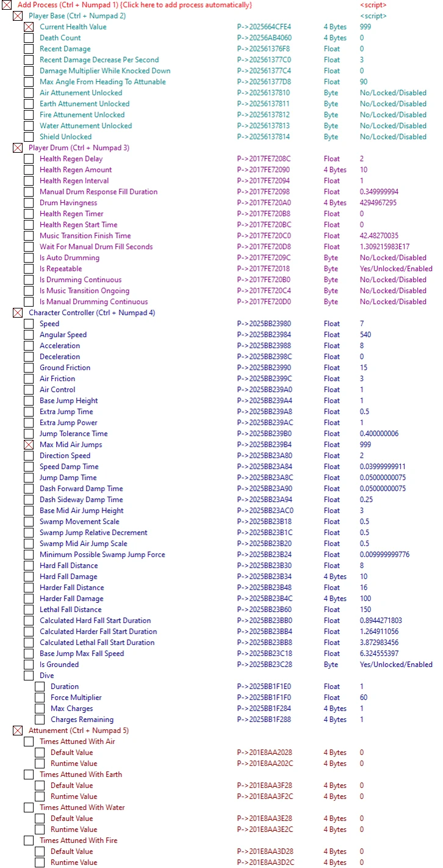Select the Player Base group label
The width and height of the screenshot is (443, 868).
point(77,16)
